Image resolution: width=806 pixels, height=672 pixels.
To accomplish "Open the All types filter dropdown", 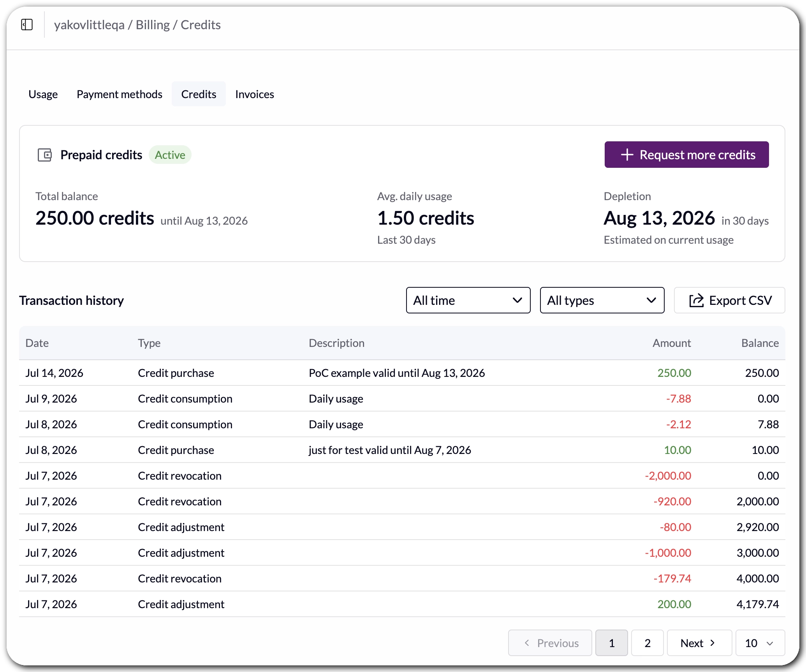I will point(602,300).
